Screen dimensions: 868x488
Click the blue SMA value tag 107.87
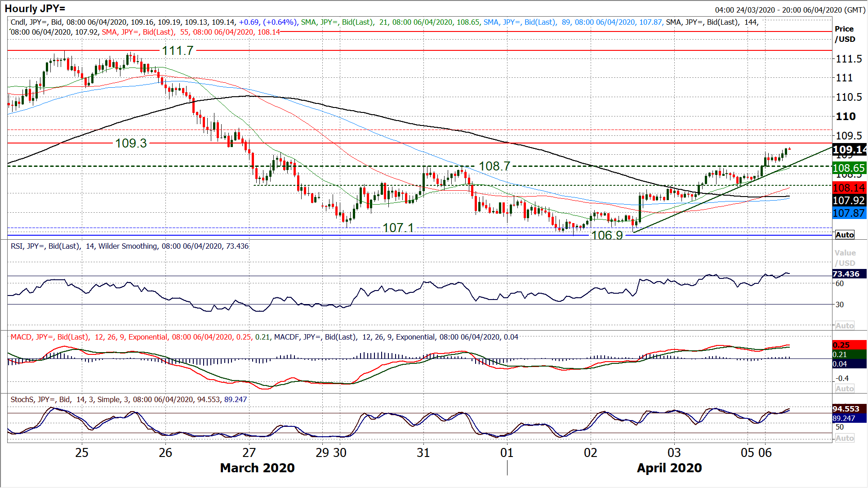tap(849, 213)
